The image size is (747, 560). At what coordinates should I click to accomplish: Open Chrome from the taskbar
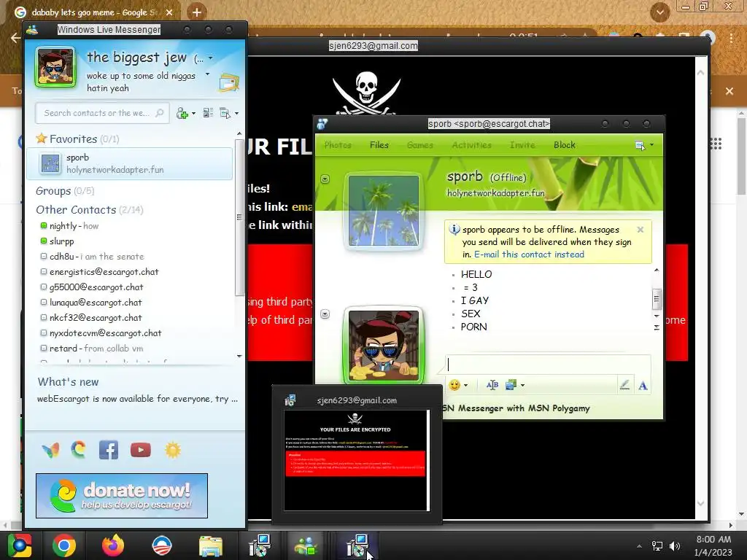[x=64, y=545]
